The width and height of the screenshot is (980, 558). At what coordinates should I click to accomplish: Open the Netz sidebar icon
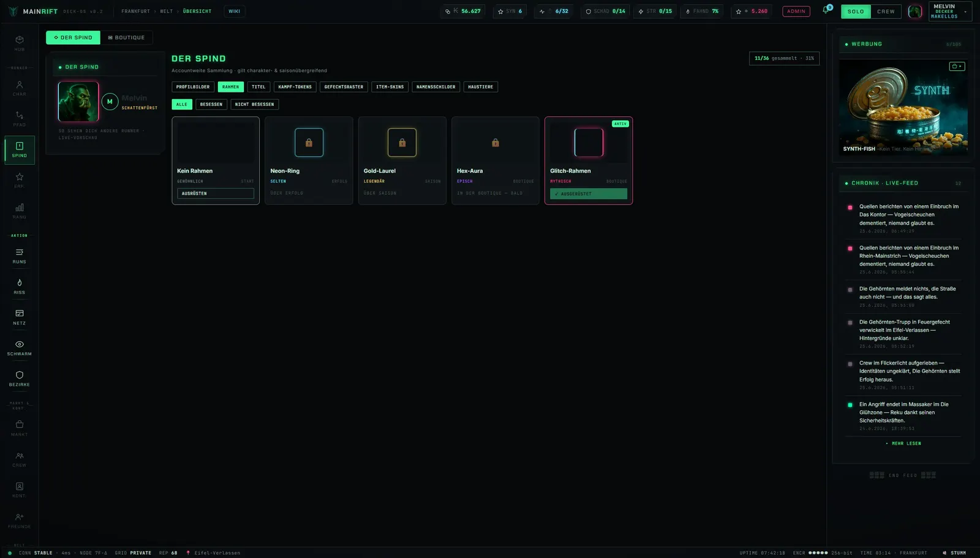19,317
